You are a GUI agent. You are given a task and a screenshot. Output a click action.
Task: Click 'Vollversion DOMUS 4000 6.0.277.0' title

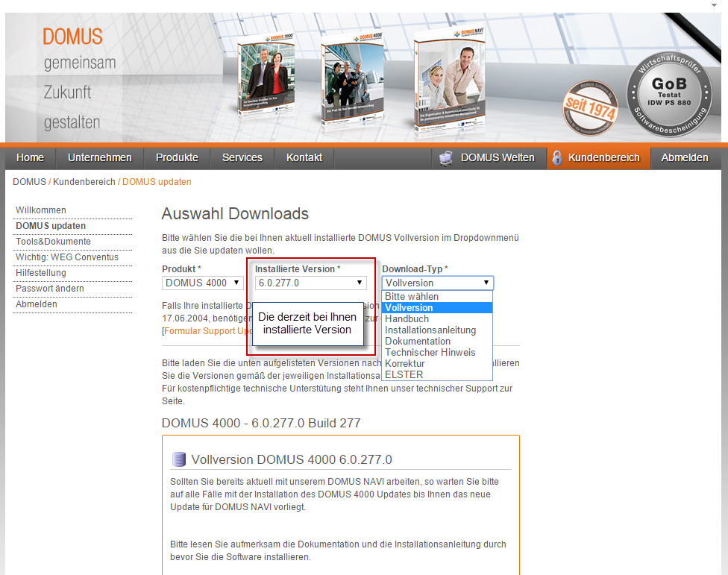point(292,459)
